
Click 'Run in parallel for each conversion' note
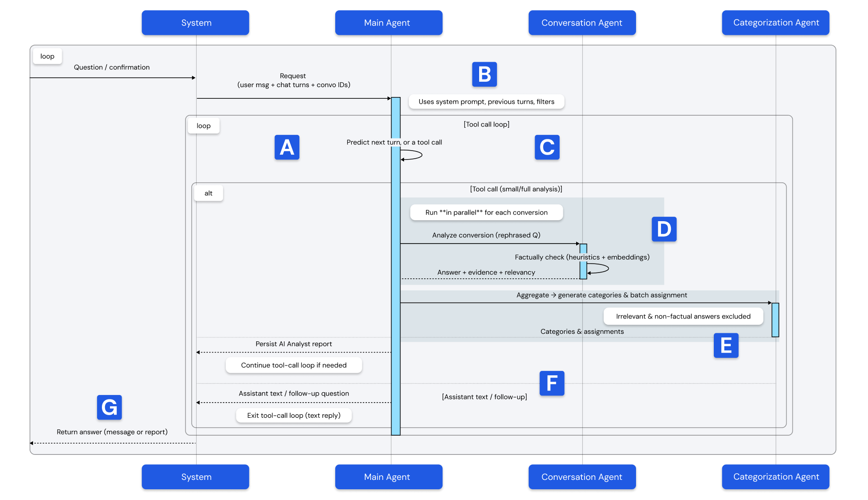pyautogui.click(x=486, y=213)
